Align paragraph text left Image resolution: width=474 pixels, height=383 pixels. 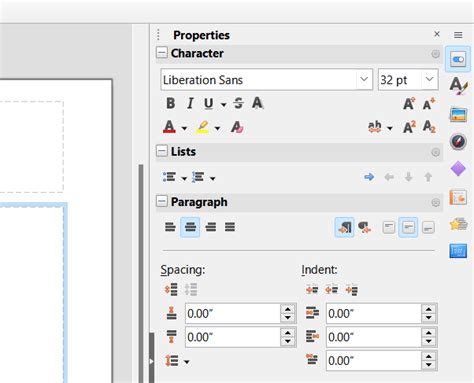(170, 227)
